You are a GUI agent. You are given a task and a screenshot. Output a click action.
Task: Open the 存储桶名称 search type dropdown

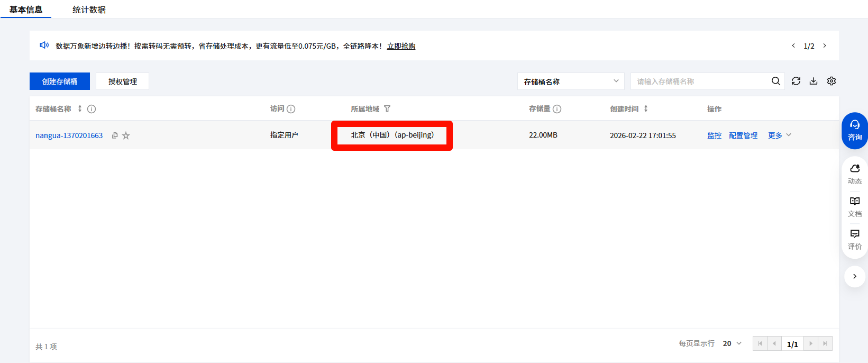coord(570,81)
